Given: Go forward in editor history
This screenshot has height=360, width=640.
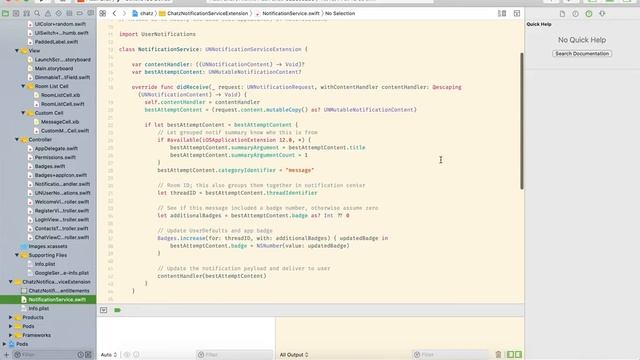Looking at the screenshot, I should tap(124, 13).
